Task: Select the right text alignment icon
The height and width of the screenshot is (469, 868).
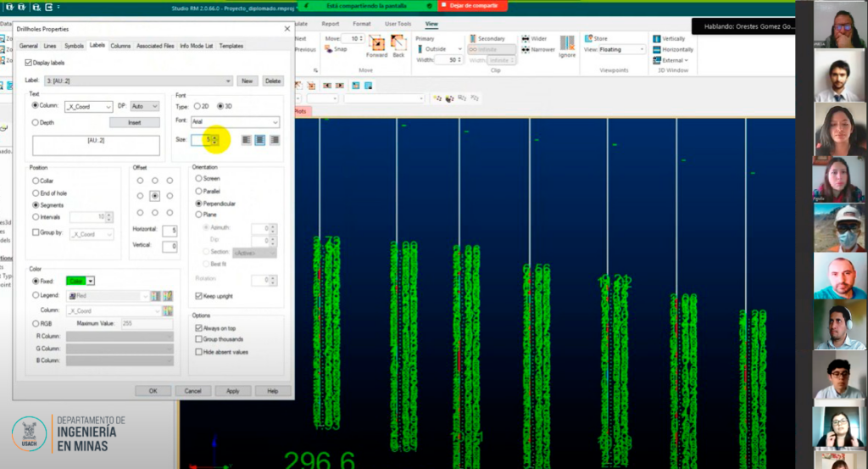Action: tap(274, 140)
